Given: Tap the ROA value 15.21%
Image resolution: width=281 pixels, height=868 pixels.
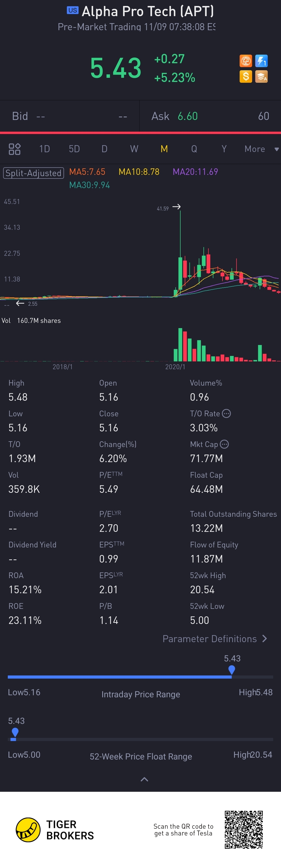Looking at the screenshot, I should pos(25,589).
